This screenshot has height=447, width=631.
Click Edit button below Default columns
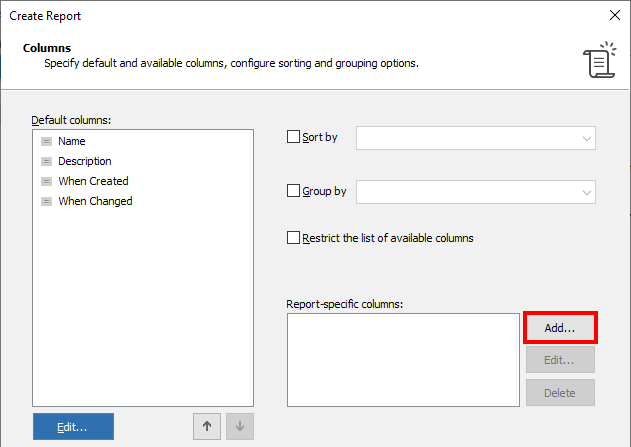[73, 426]
